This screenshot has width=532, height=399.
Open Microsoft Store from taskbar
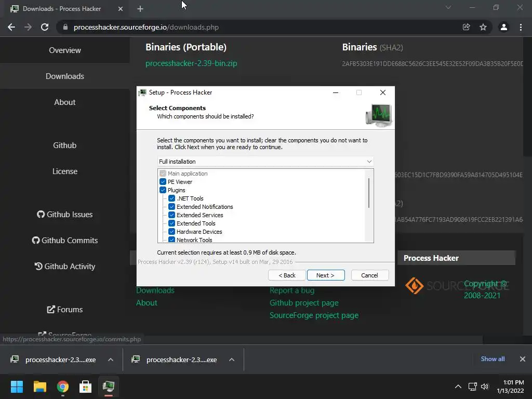pyautogui.click(x=86, y=387)
